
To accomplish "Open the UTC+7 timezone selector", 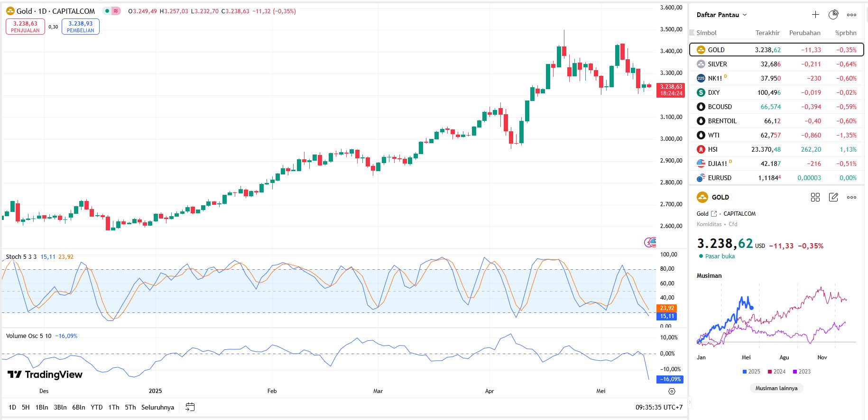I will point(659,407).
